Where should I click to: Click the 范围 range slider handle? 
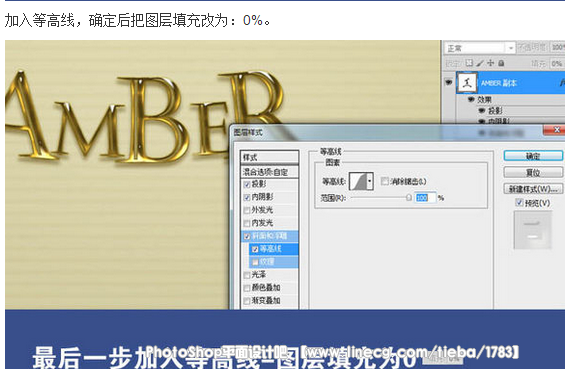pyautogui.click(x=409, y=198)
